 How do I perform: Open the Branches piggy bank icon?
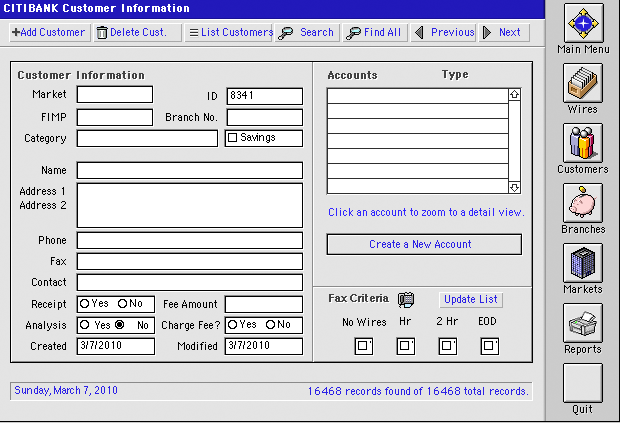[x=583, y=203]
